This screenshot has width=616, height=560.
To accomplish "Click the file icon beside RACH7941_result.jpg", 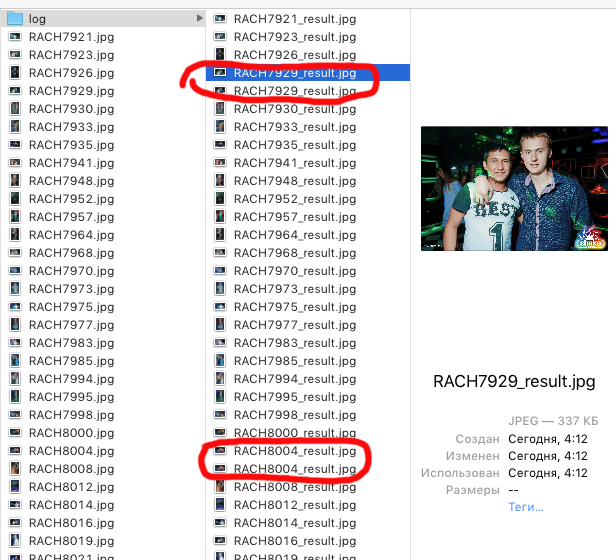I will [220, 162].
